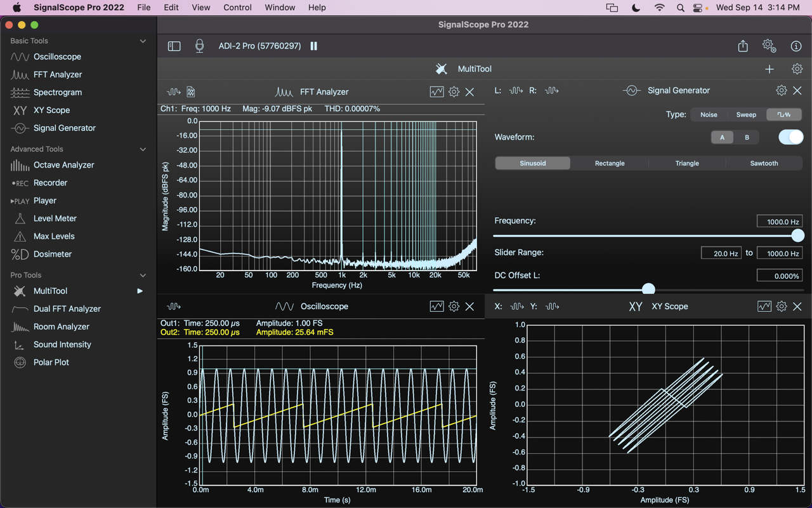Open the Recorder tool
Viewport: 812px width, 508px height.
coord(50,182)
